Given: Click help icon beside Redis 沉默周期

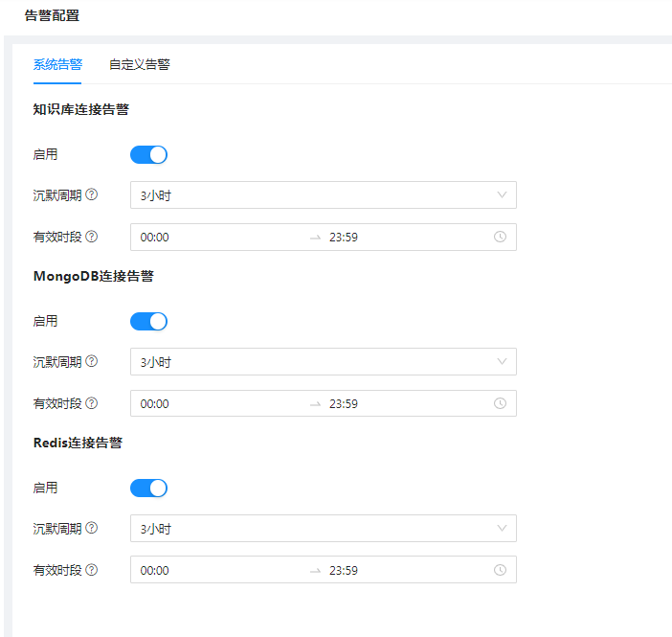Looking at the screenshot, I should [92, 528].
